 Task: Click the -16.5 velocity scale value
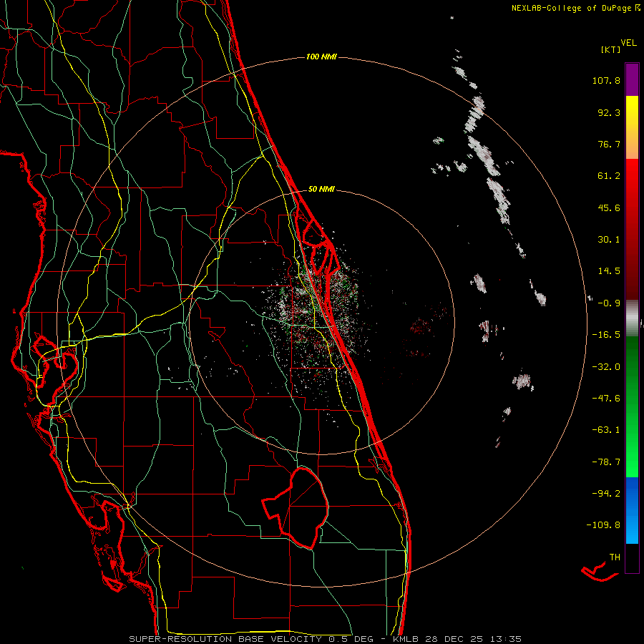click(x=606, y=335)
